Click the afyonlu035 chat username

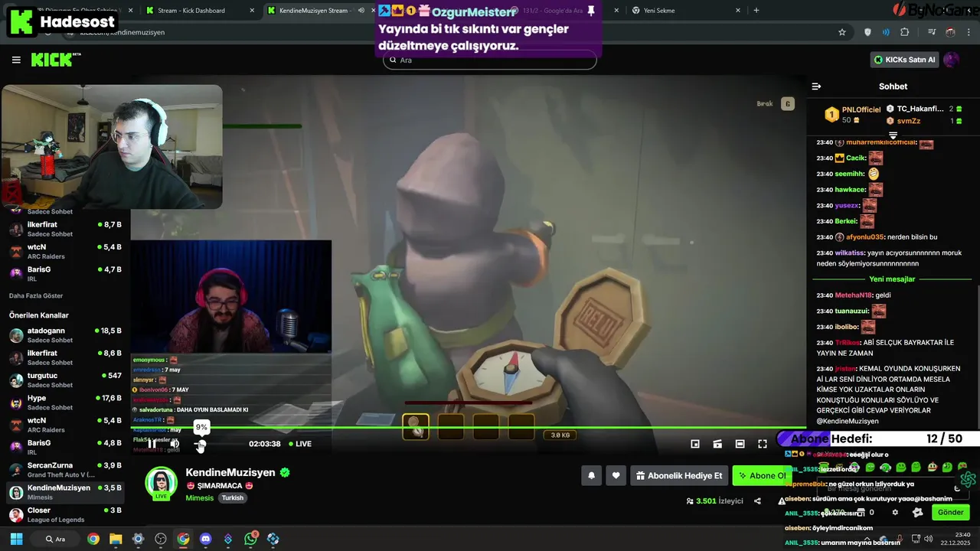[865, 237]
